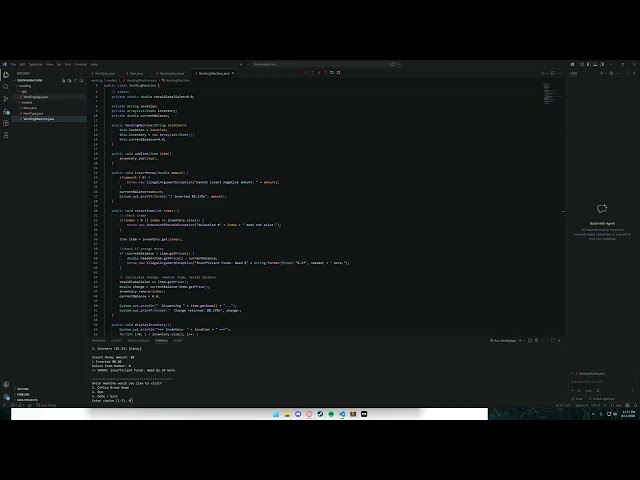
Task: Open the Edit menu
Action: pyautogui.click(x=22, y=64)
